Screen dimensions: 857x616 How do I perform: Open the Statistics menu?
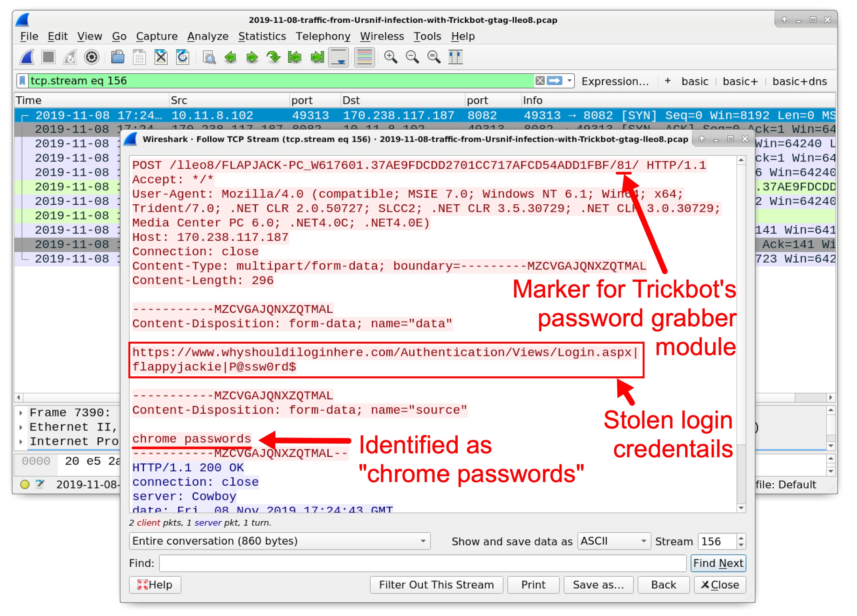262,36
